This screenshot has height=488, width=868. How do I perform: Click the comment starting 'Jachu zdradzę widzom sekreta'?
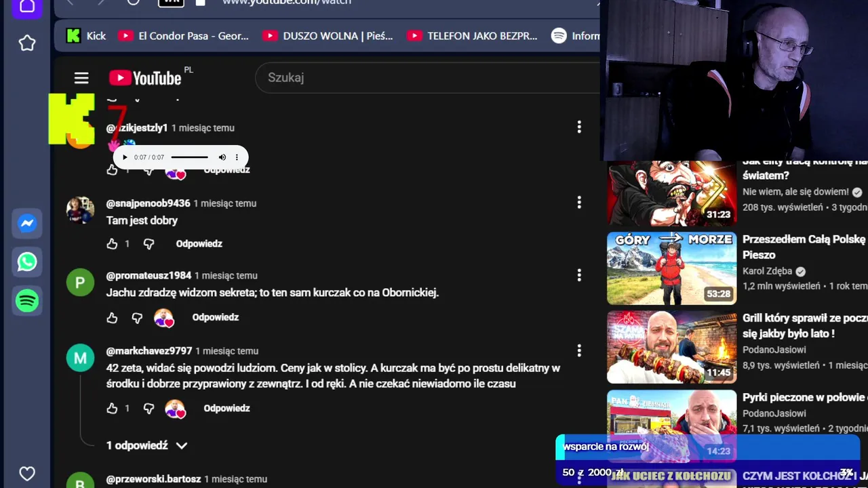coord(273,293)
